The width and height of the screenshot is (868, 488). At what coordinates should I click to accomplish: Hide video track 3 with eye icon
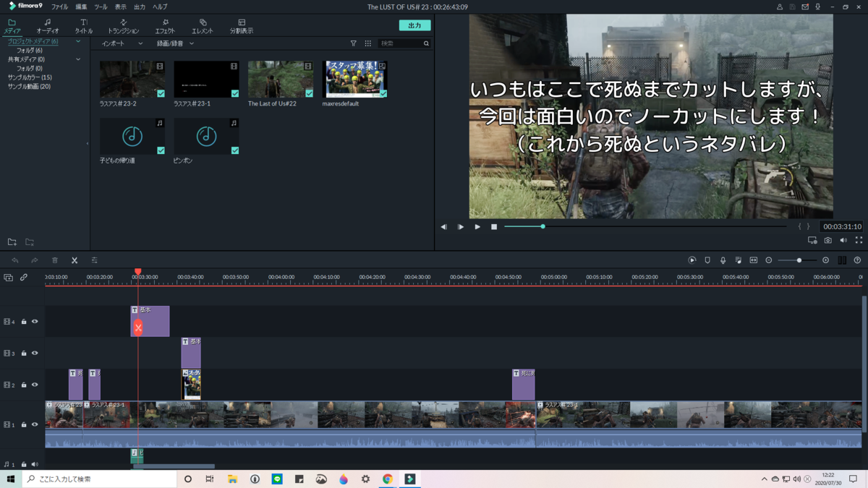[35, 354]
